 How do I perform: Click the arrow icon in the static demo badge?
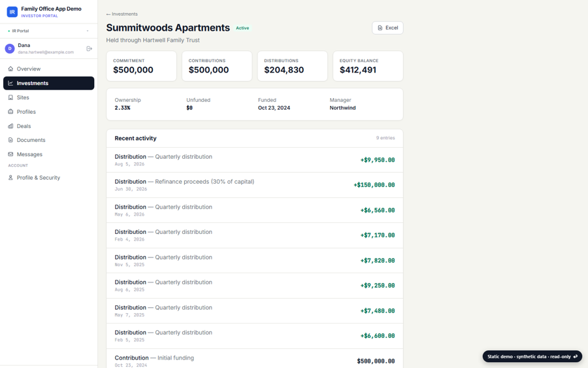[x=576, y=357]
